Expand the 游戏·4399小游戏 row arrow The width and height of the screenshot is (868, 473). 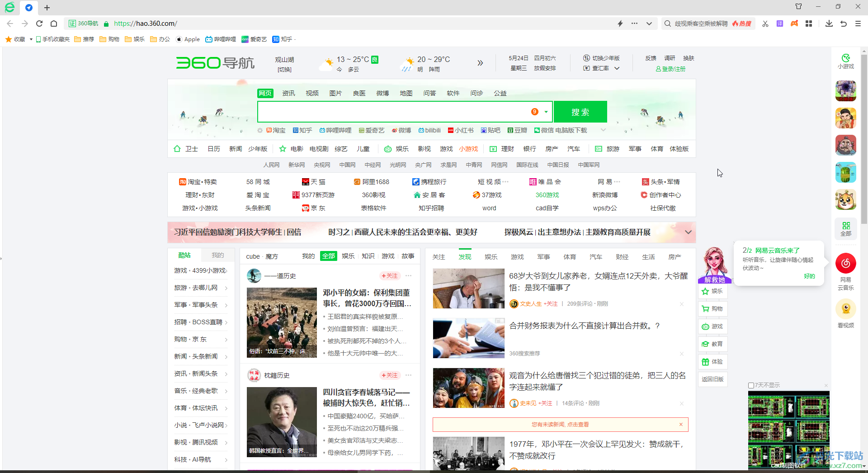(x=226, y=270)
